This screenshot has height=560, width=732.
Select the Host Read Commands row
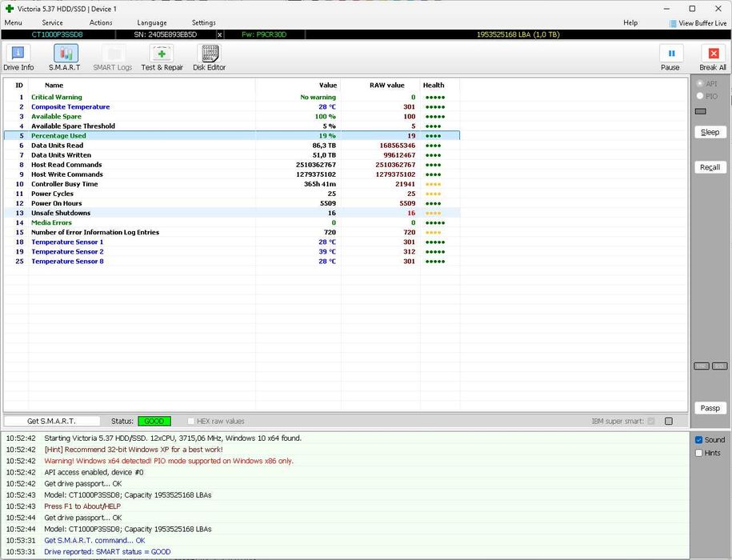(x=231, y=165)
